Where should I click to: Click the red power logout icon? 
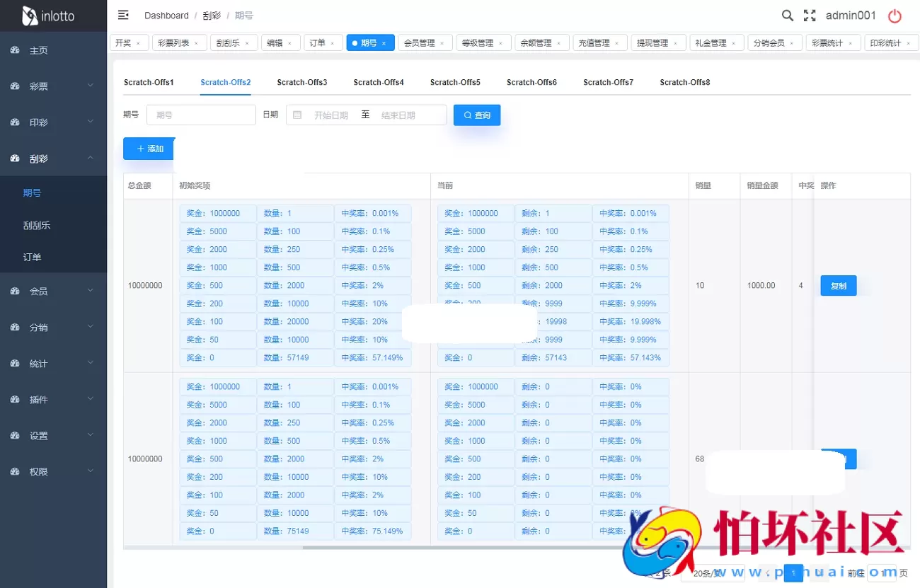(x=895, y=15)
